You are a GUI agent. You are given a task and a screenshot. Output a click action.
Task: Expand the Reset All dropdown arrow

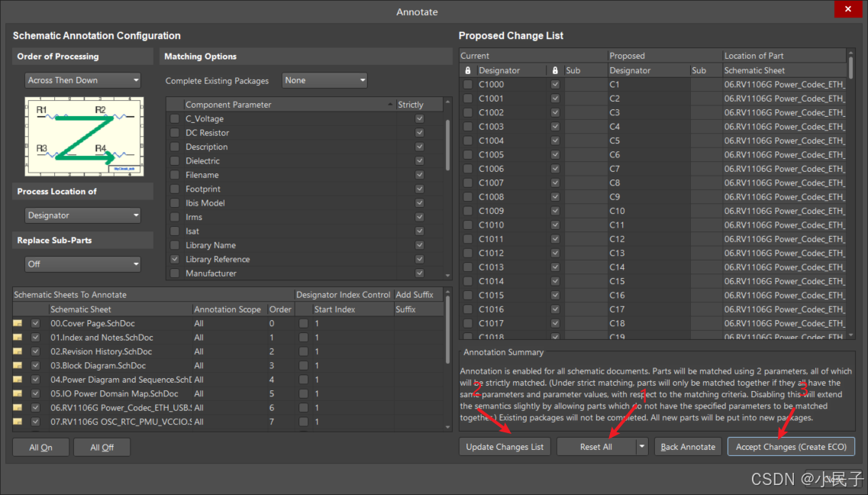641,447
